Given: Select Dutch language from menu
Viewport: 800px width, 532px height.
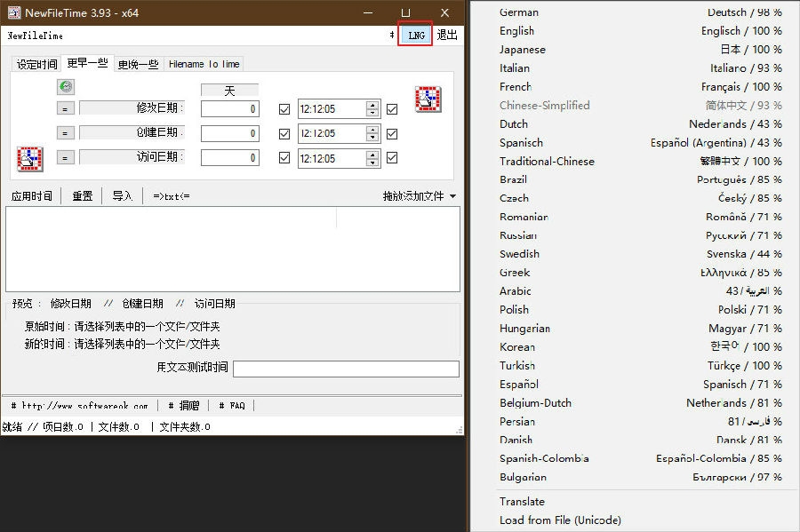Looking at the screenshot, I should coord(640,123).
